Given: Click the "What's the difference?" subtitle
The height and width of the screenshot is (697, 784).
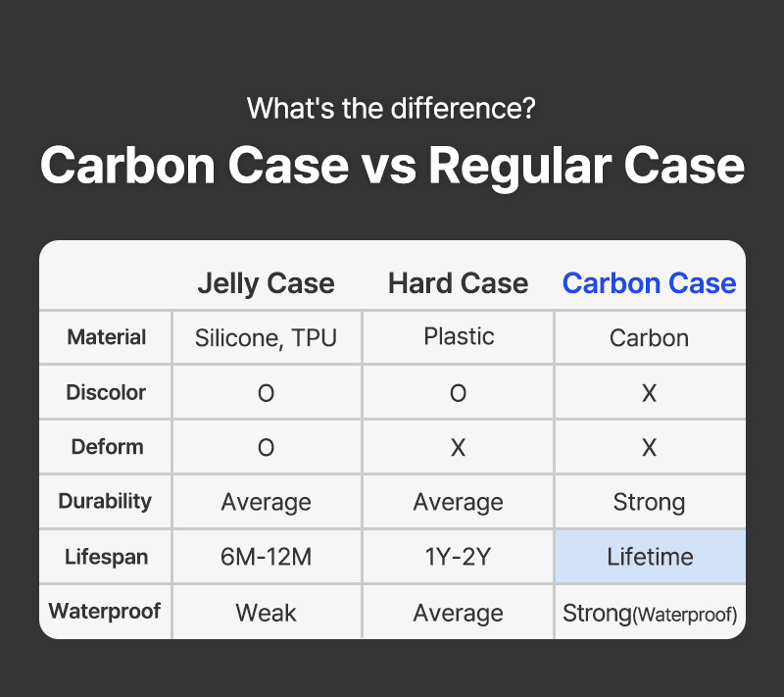Looking at the screenshot, I should click(391, 107).
